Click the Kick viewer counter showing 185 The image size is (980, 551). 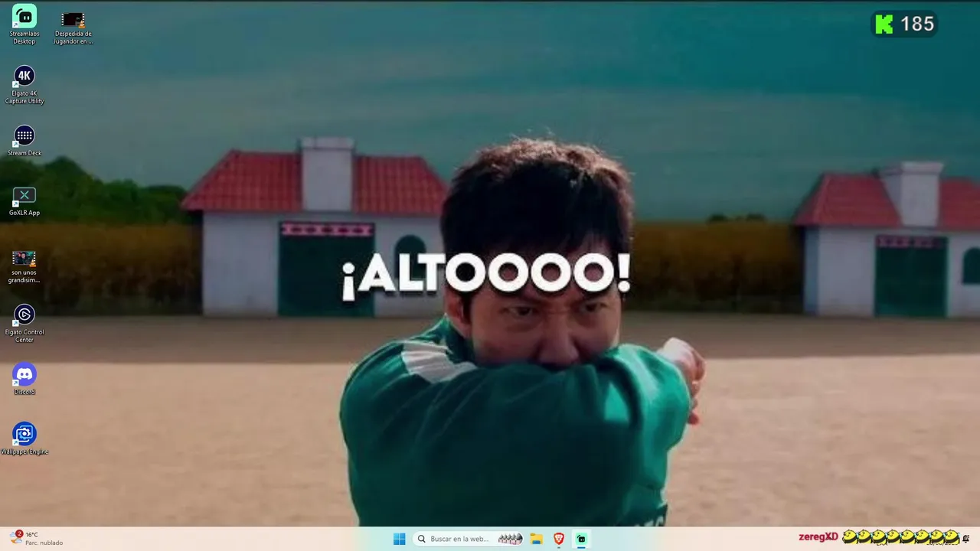click(905, 24)
